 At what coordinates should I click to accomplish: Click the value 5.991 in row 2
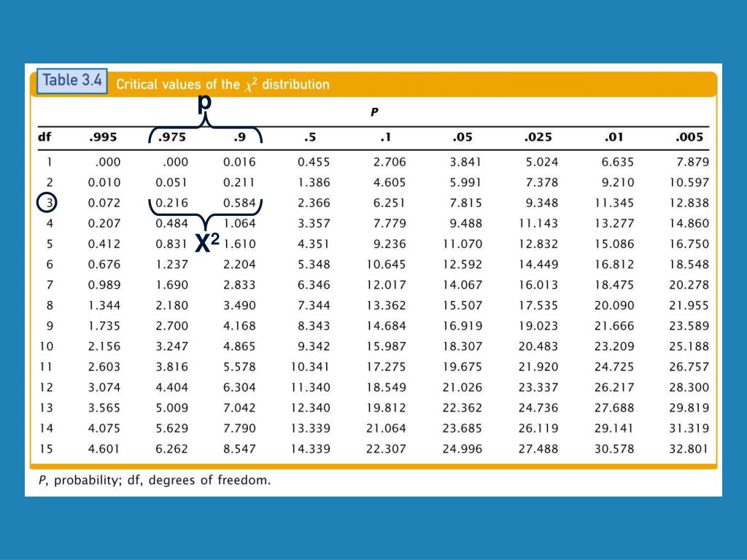coord(465,183)
